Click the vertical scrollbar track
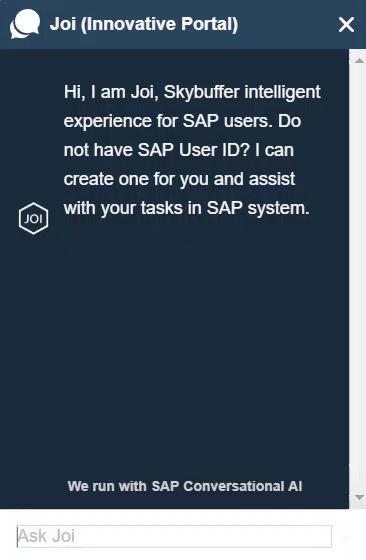 pyautogui.click(x=357, y=279)
